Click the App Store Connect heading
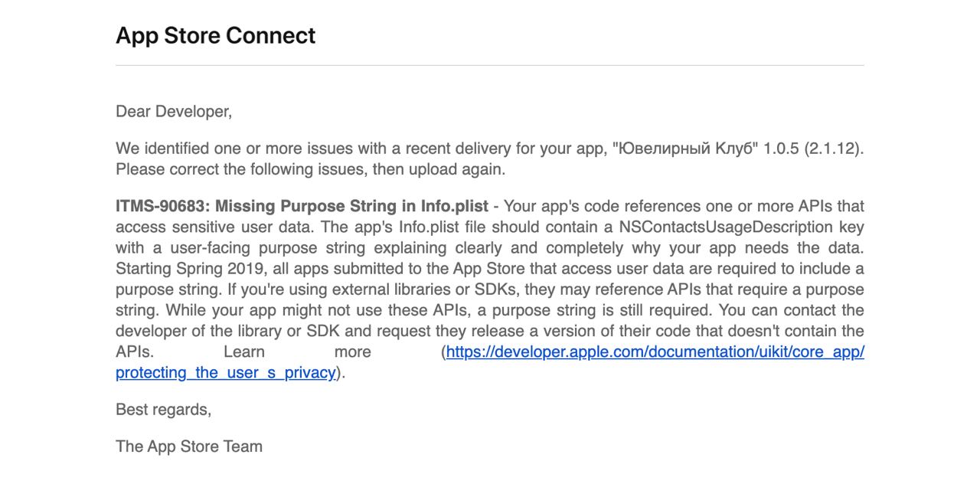This screenshot has width=980, height=497. [215, 36]
